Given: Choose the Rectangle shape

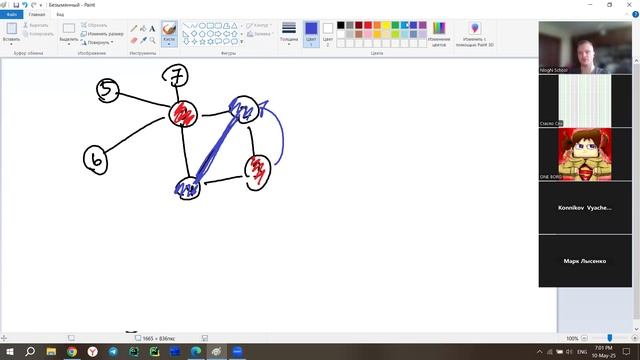Looking at the screenshot, I should (x=210, y=26).
